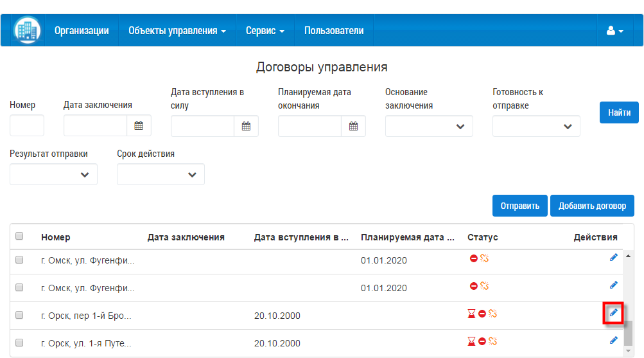Viewport: 644px width, 358px height.
Task: Focus the Номер filter input
Action: [27, 125]
